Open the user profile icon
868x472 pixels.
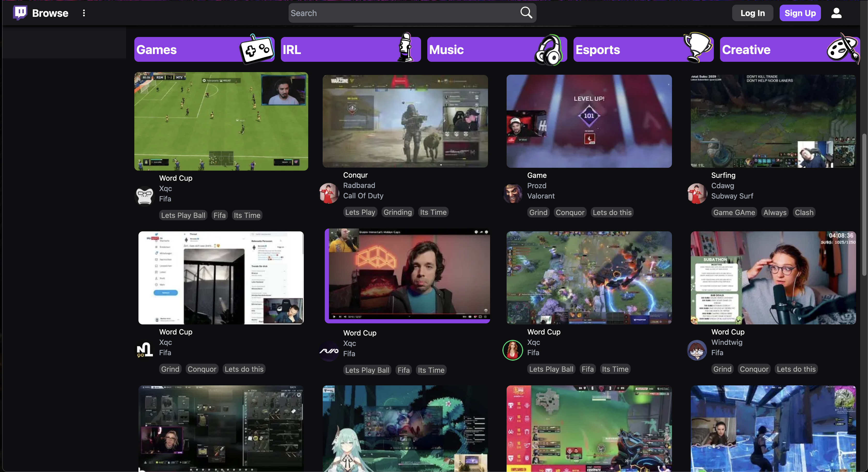click(x=836, y=13)
